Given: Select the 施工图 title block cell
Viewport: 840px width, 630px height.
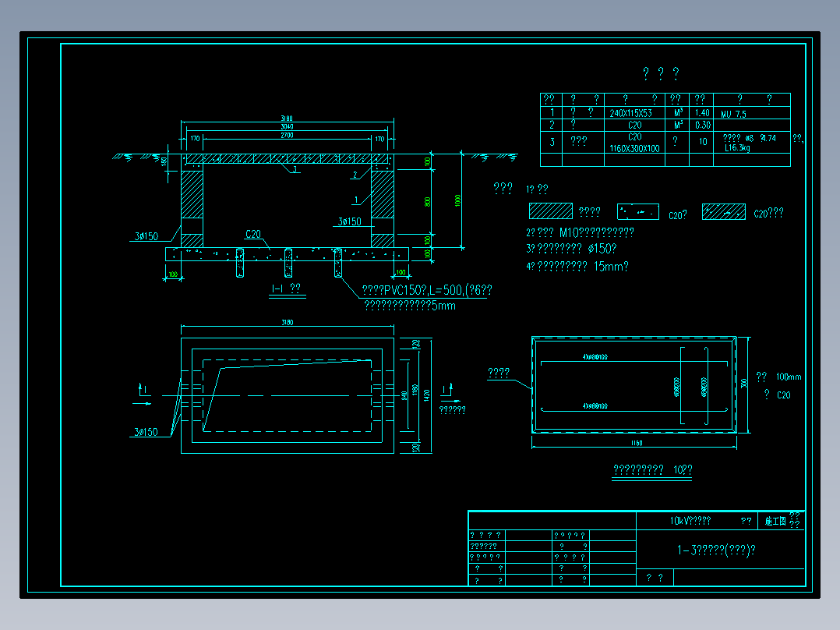Looking at the screenshot, I should click(x=775, y=521).
